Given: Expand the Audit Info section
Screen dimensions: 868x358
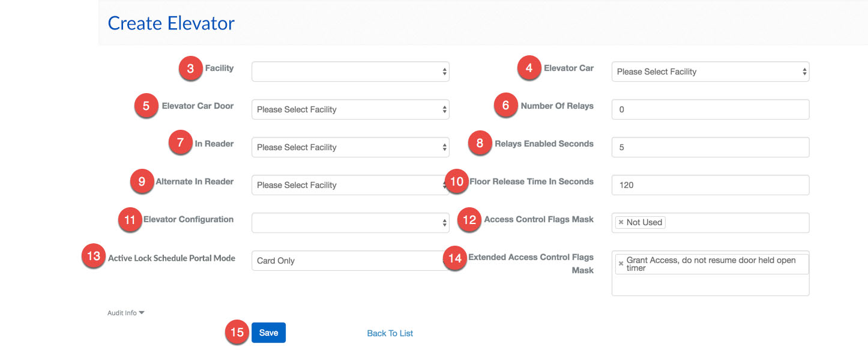Looking at the screenshot, I should click(126, 313).
